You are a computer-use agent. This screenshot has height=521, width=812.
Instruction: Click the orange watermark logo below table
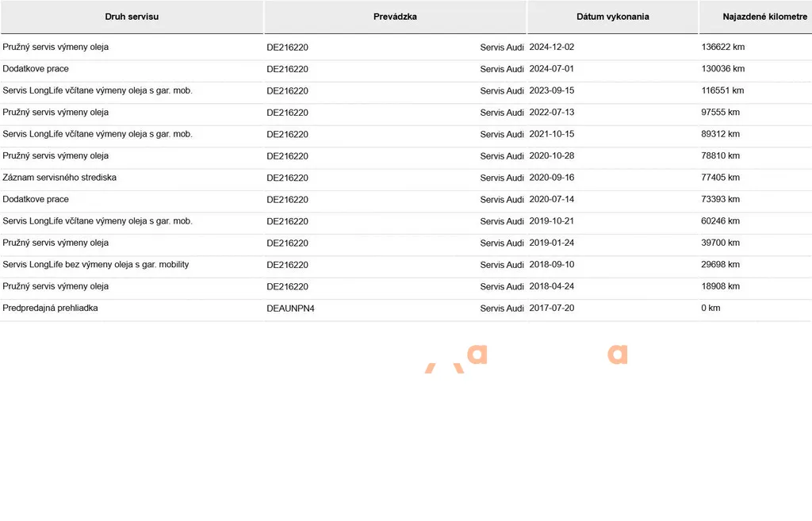click(527, 358)
